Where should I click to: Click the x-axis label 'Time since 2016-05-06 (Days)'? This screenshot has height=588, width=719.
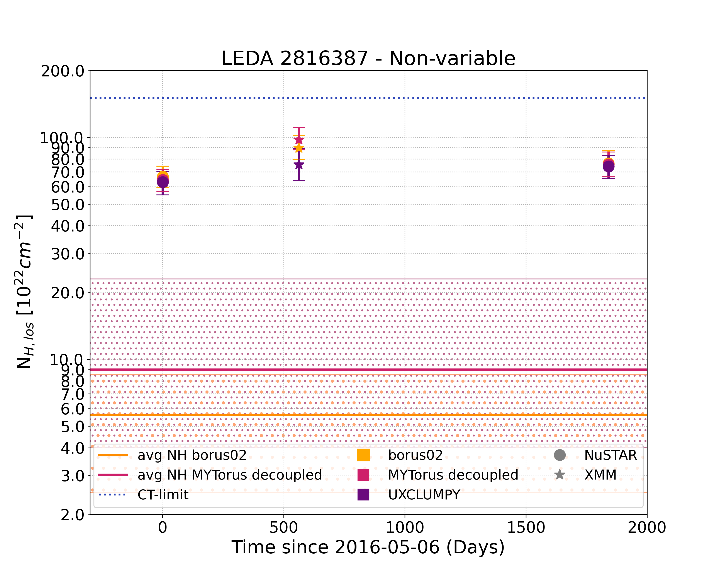pos(368,547)
